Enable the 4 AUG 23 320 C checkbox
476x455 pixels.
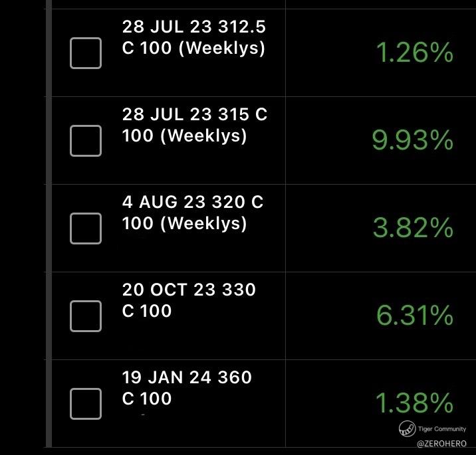tap(86, 228)
